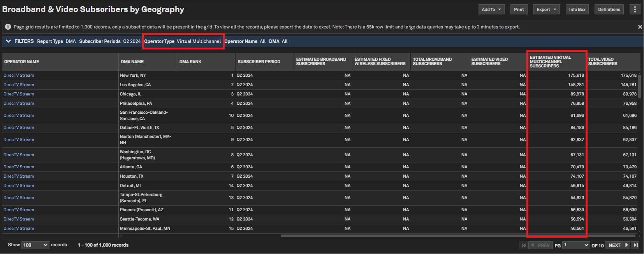Collapse the FILTERS panel chevron
Screen dimensions: 644x254
(8, 41)
